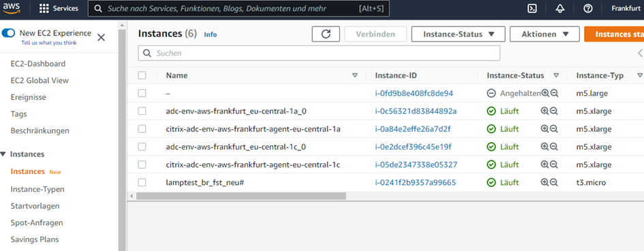Screen dimensions: 644x251
Task: Close the New EC2 Experience banner
Action: pos(101,37)
